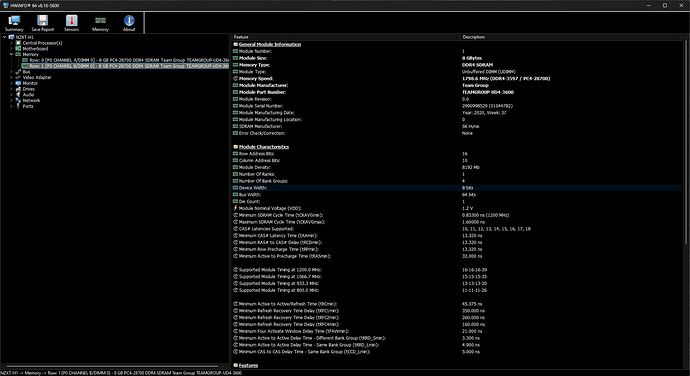Select the Video Adapter tree node
Image resolution: width=690 pixels, height=376 pixels.
point(37,77)
